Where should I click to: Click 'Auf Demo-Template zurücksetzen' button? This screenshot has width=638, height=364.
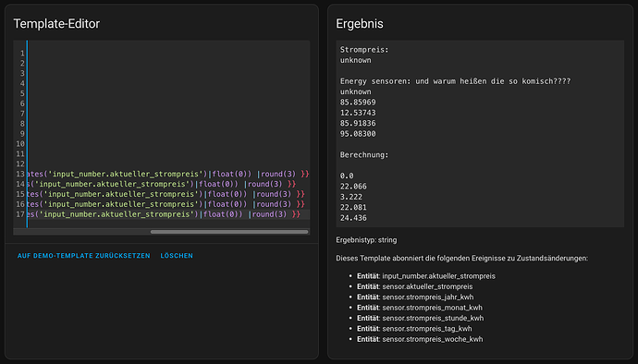(84, 256)
